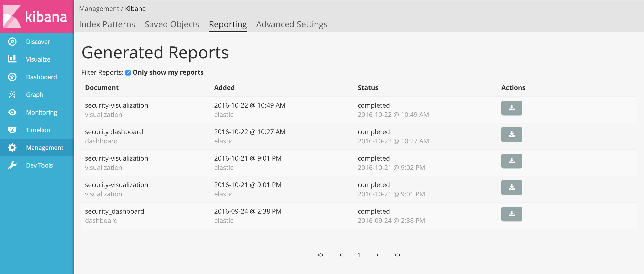Select the Dev Tools wrench icon
644x274 pixels.
[x=12, y=165]
